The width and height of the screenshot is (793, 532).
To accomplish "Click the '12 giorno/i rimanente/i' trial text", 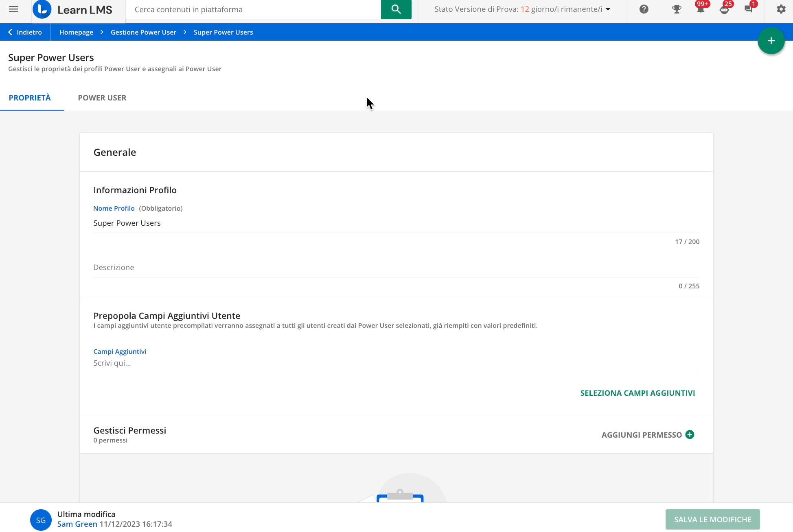I will 561,9.
